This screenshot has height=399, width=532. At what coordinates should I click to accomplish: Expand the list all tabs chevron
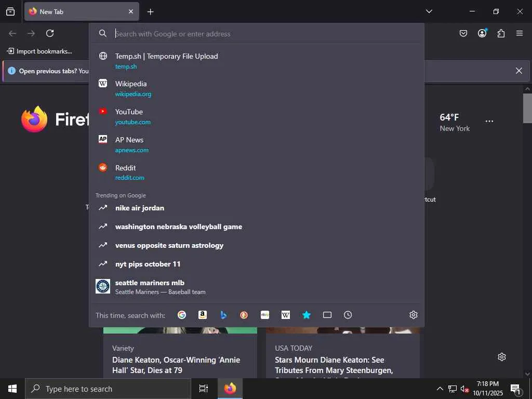[429, 11]
